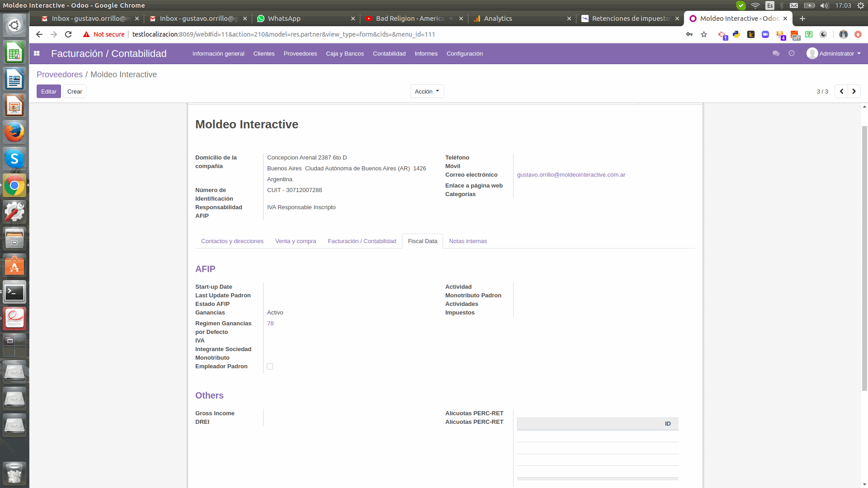
Task: Open the saved passwords key icon
Action: click(x=689, y=34)
